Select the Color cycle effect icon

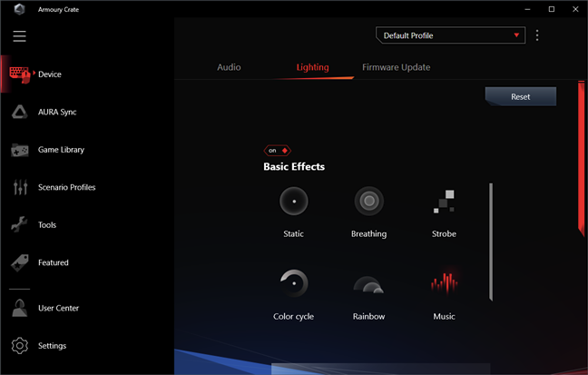click(294, 283)
